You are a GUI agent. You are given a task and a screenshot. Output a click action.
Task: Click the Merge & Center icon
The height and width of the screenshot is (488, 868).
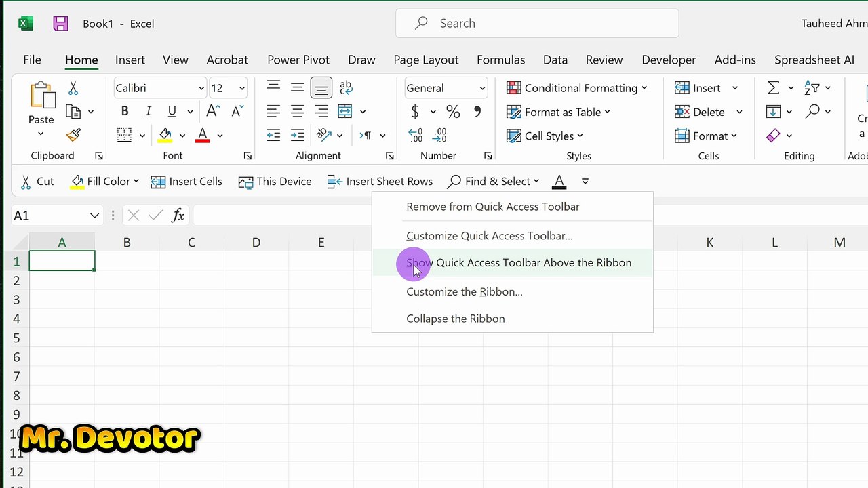coord(345,112)
